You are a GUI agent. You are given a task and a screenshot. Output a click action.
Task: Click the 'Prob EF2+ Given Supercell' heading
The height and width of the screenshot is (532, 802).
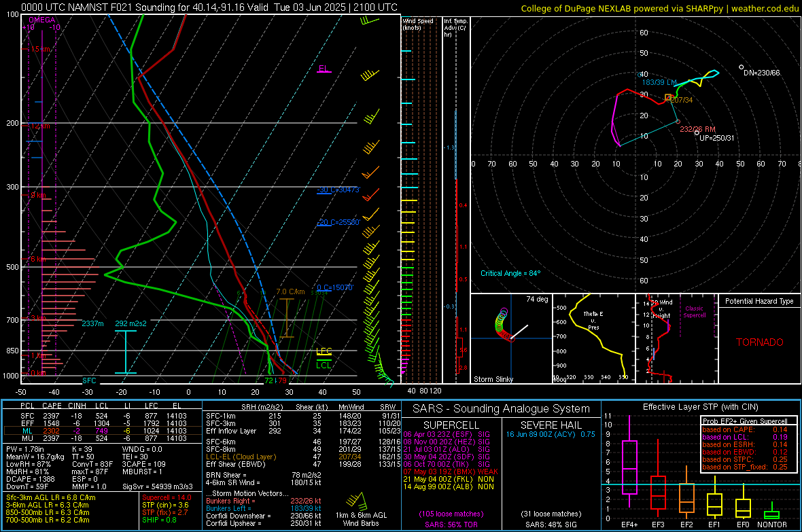click(745, 421)
